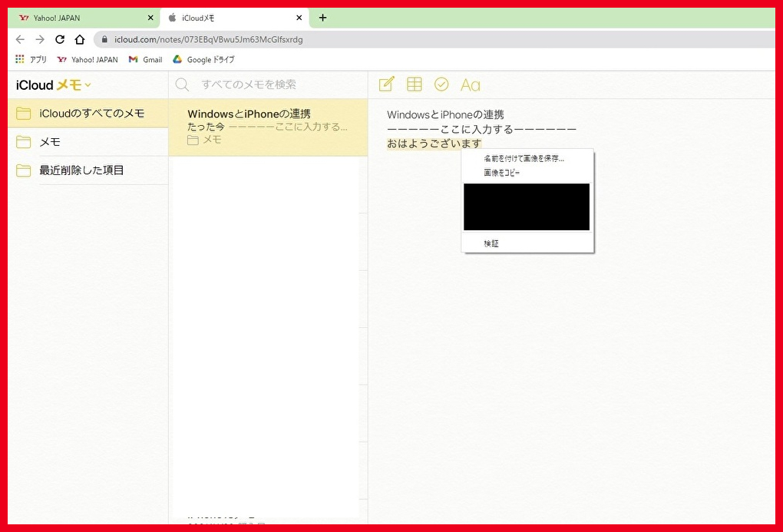Click the ここに入力する line in note
The height and width of the screenshot is (532, 783).
point(481,130)
